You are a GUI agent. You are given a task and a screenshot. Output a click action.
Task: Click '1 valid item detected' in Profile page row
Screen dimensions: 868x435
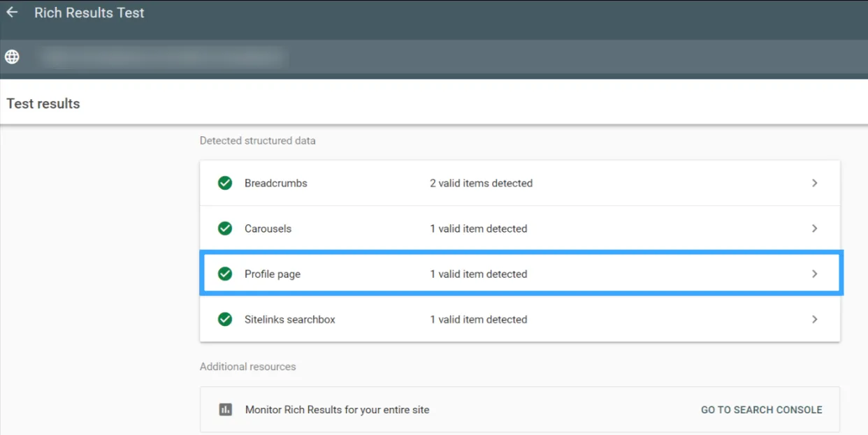(x=479, y=274)
